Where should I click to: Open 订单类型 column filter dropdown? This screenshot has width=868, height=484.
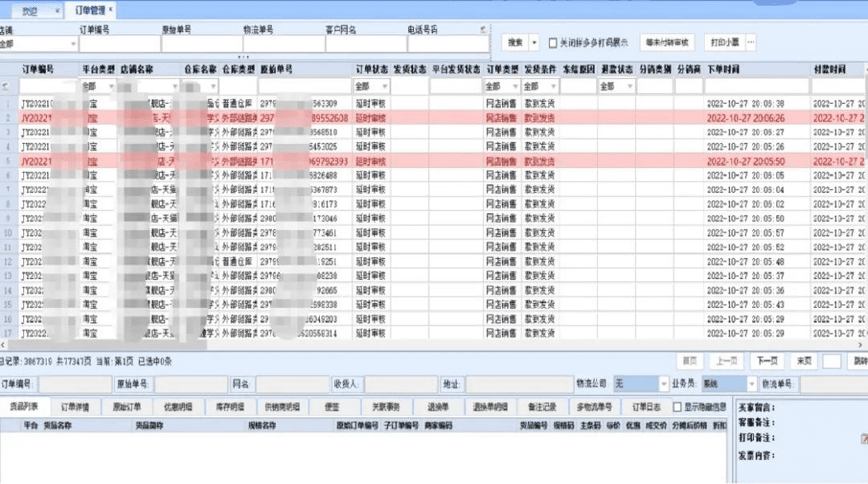pos(515,86)
